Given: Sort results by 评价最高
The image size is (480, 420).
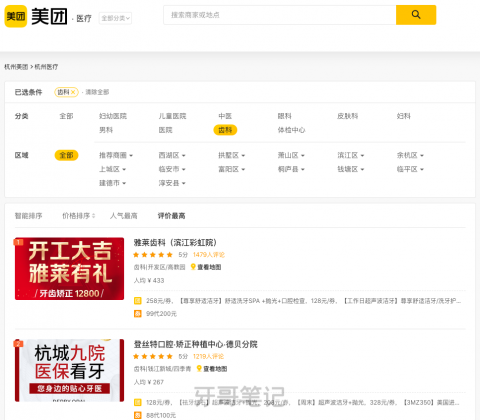Looking at the screenshot, I should tap(171, 216).
